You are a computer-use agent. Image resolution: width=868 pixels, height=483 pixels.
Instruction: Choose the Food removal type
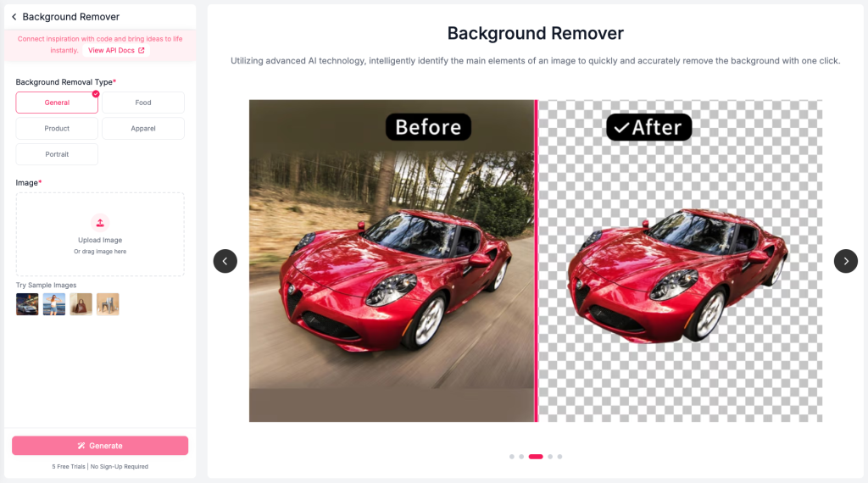143,103
